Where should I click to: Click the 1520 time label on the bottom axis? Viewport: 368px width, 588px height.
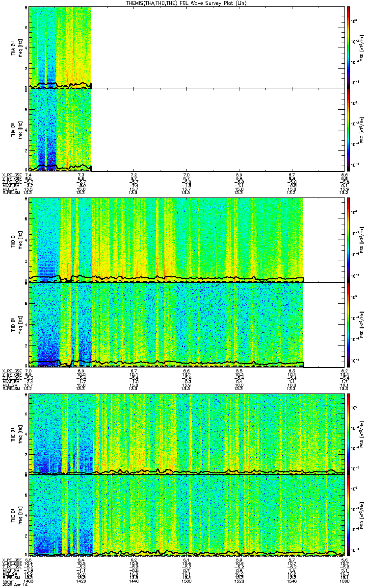pyautogui.click(x=239, y=581)
